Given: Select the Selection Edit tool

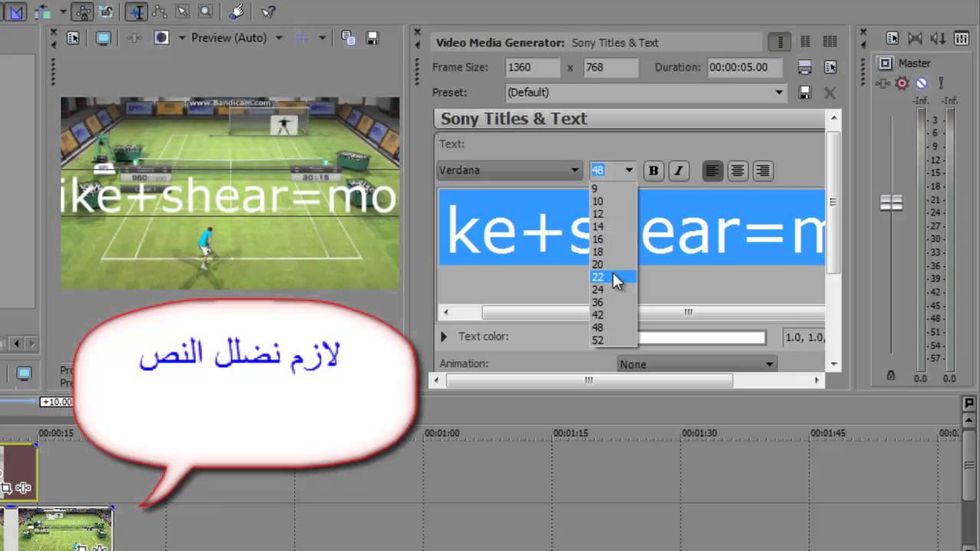Looking at the screenshot, I should 182,11.
